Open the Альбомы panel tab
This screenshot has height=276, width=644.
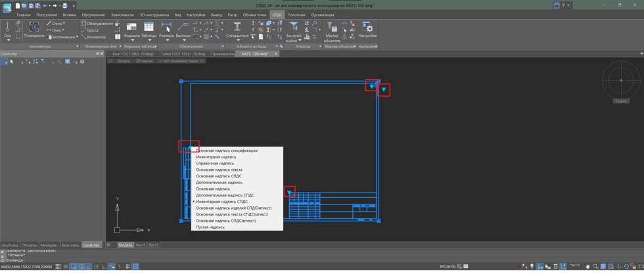pos(10,245)
